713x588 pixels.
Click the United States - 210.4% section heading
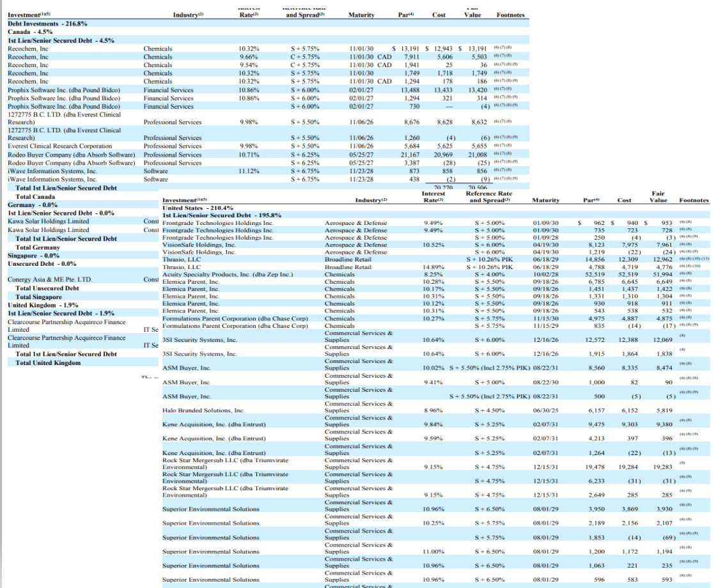[x=198, y=208]
